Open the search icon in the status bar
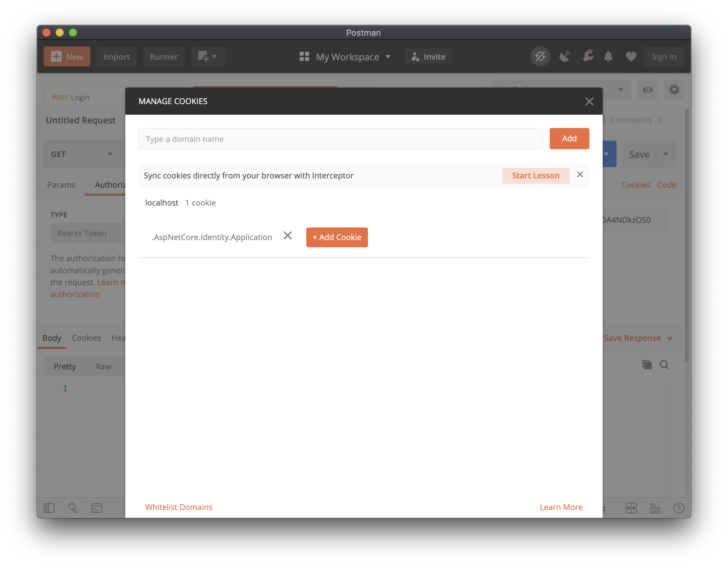 pyautogui.click(x=73, y=508)
